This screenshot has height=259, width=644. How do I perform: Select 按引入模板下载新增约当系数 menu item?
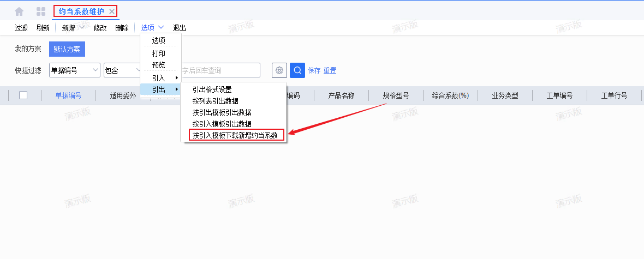[235, 135]
